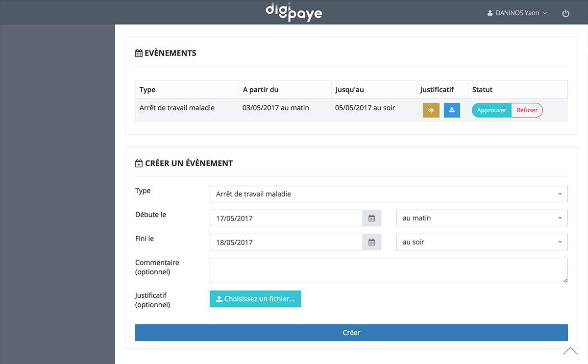Open the 'au soir' end time dropdown
This screenshot has width=588, height=364.
[x=482, y=242]
